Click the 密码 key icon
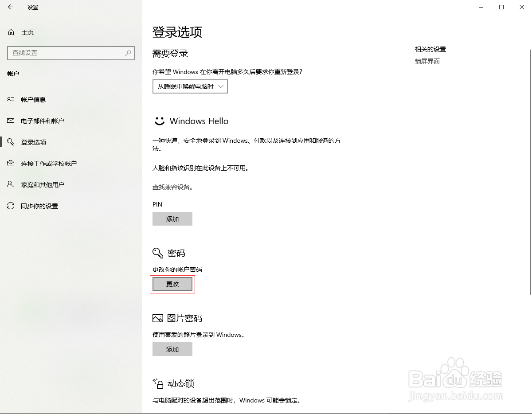532x414 pixels. click(x=157, y=253)
